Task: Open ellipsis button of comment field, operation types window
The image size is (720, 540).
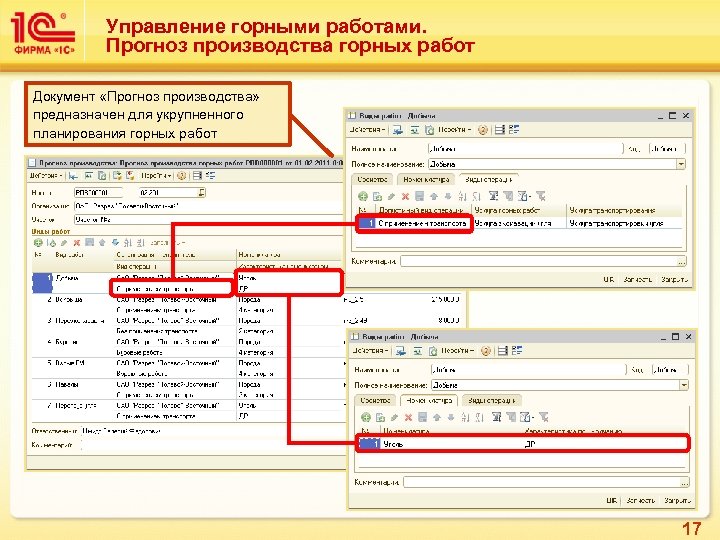Action: tap(681, 261)
